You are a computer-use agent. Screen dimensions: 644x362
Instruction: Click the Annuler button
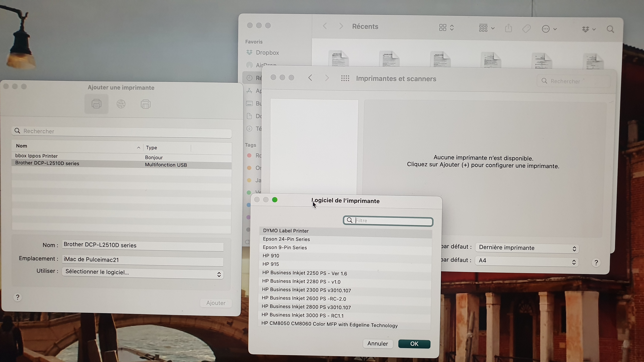377,343
